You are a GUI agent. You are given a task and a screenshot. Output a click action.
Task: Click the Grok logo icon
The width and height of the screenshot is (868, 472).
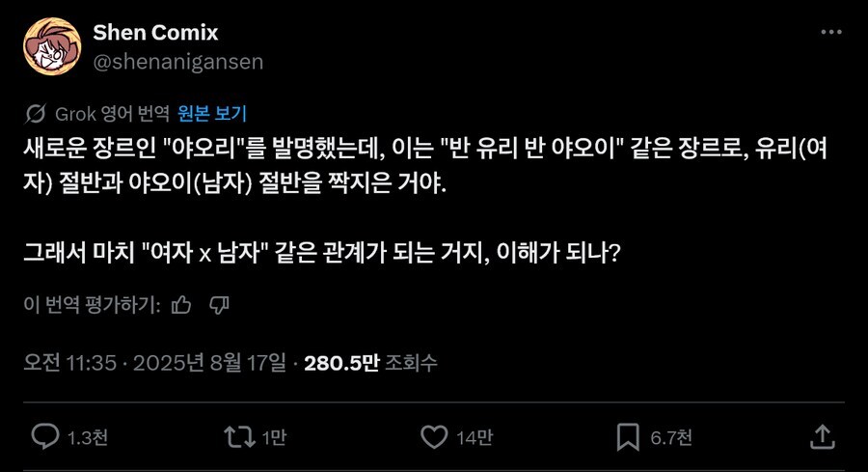[x=36, y=114]
